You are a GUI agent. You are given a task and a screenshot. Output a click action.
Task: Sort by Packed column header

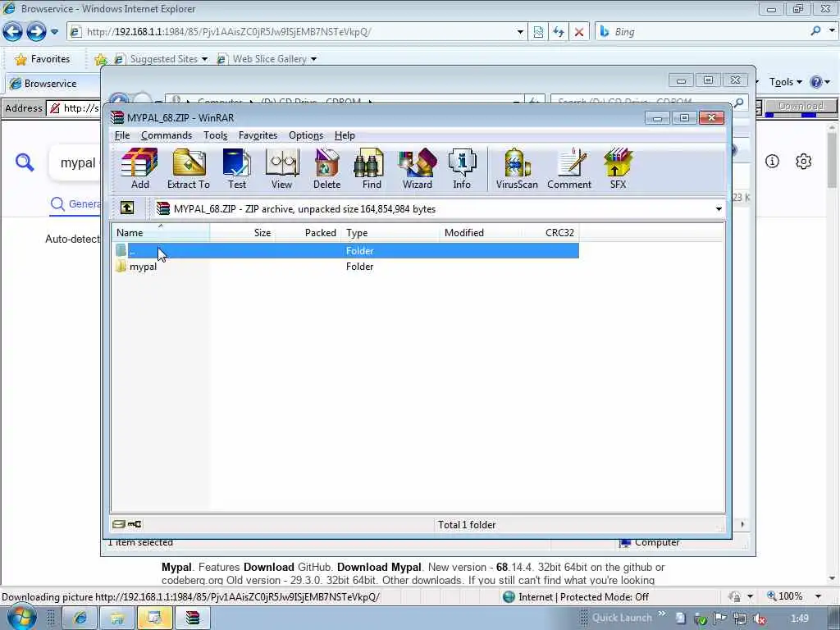(x=308, y=232)
